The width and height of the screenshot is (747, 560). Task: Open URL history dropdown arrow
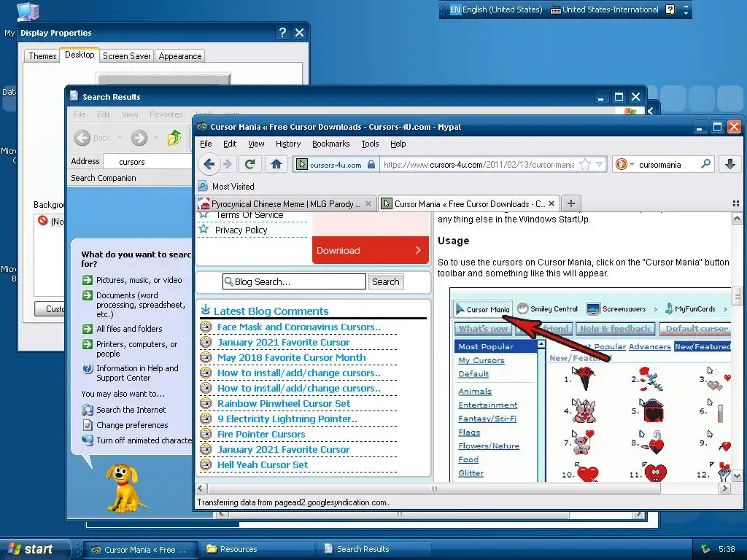(600, 164)
